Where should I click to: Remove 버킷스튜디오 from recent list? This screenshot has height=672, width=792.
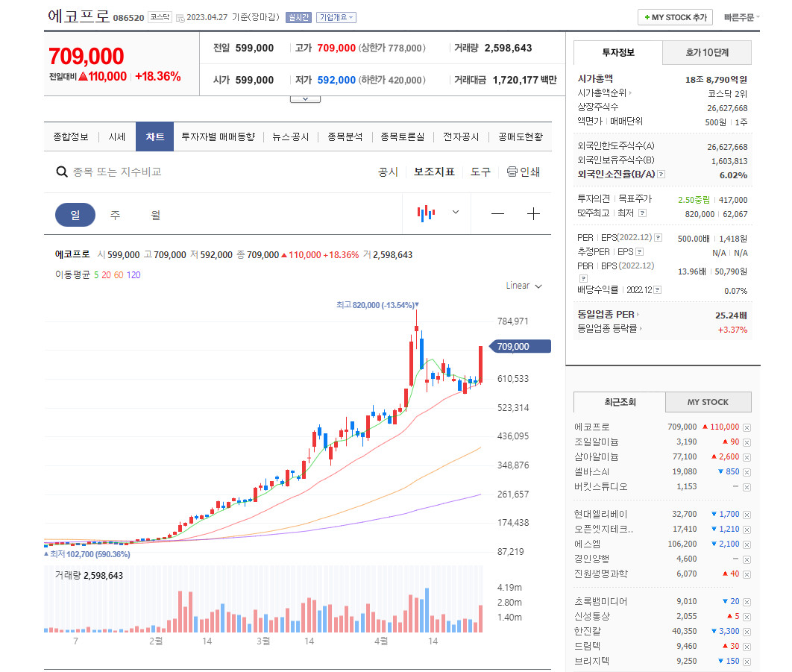[747, 487]
